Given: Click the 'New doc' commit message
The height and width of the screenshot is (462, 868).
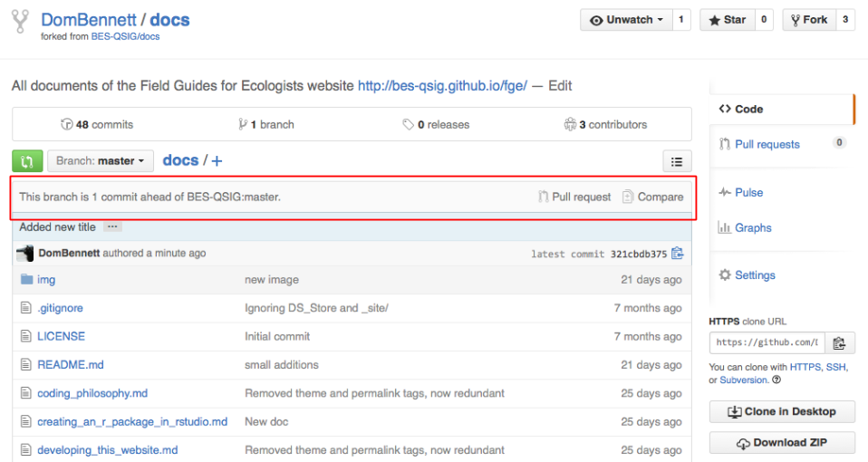Looking at the screenshot, I should click(x=266, y=421).
